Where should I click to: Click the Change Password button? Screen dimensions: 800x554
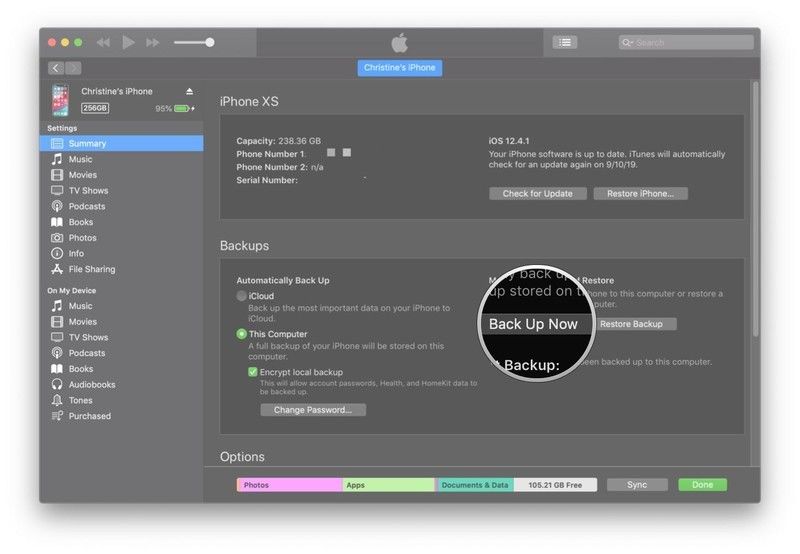point(313,410)
